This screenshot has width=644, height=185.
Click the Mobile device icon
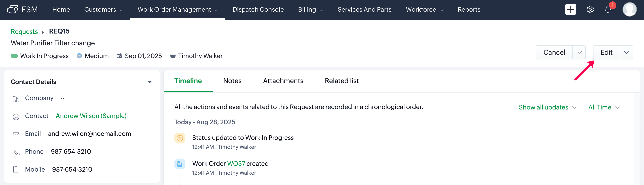16,169
